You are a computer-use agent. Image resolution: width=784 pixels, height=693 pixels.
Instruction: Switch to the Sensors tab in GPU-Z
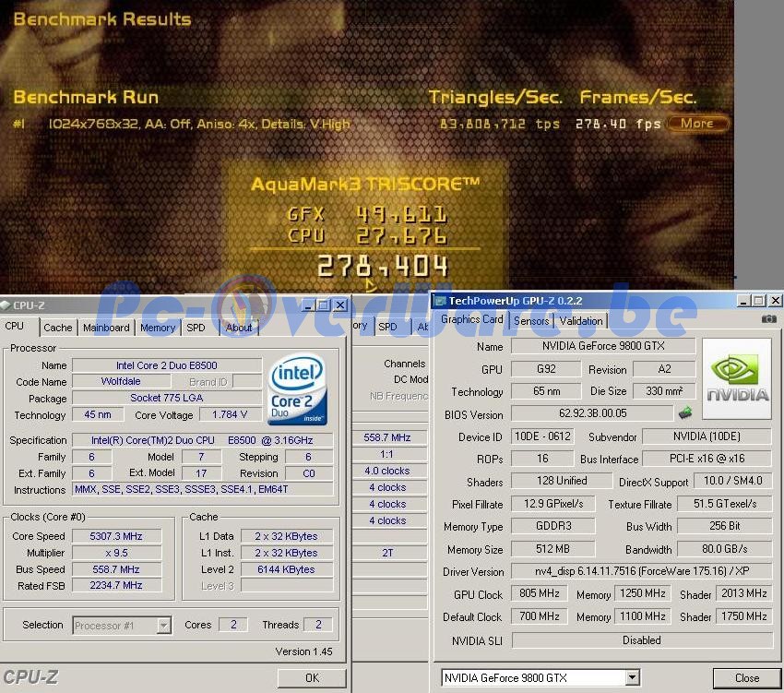[x=531, y=321]
